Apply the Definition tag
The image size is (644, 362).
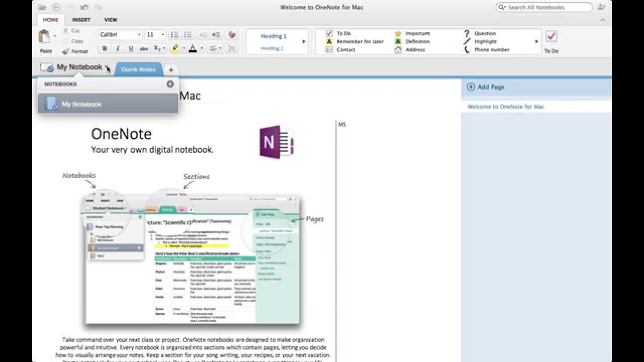pyautogui.click(x=412, y=42)
